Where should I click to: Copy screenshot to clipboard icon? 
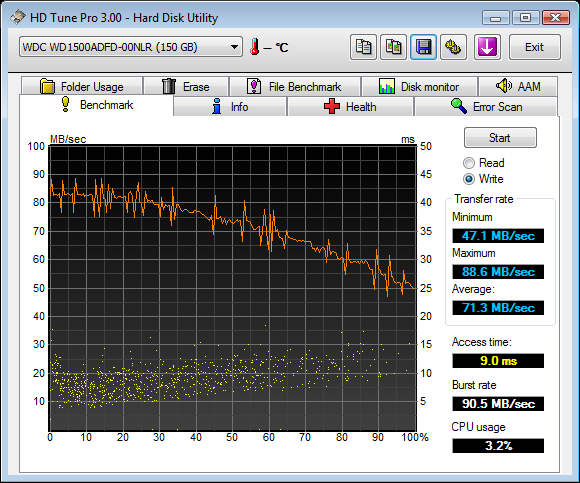click(x=393, y=47)
